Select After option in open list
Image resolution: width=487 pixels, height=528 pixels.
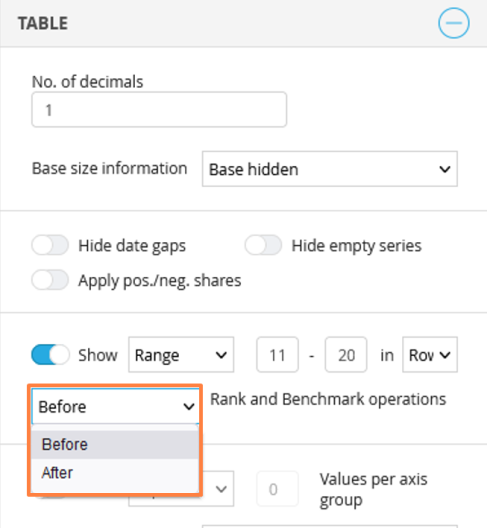(x=115, y=473)
